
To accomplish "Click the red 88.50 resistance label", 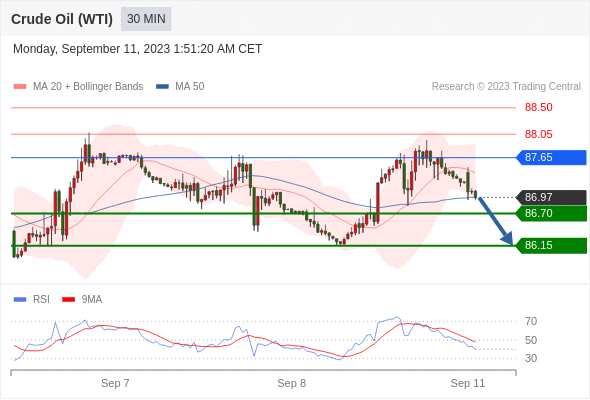I will [538, 107].
